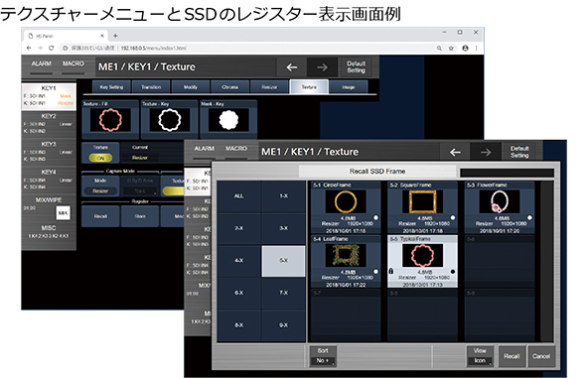Screen dimensions: 588x378
Task: Select 2-X group filter
Action: pos(238,228)
